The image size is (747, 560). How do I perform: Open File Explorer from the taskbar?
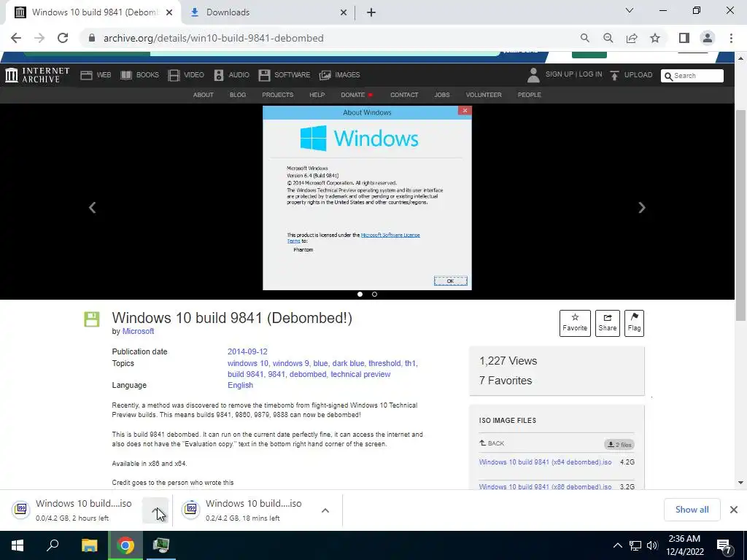89,545
